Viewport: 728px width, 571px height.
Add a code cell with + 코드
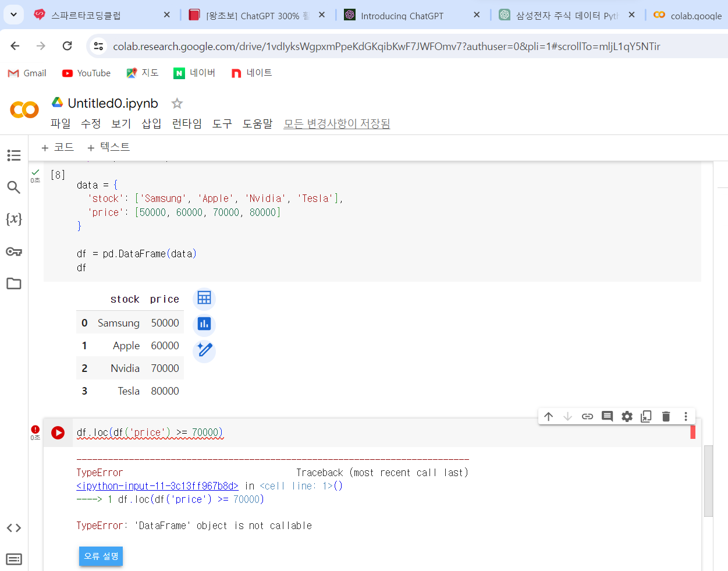[58, 147]
